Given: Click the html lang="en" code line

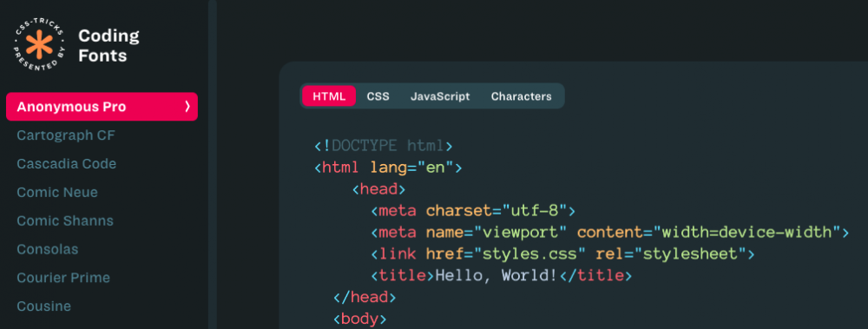Looking at the screenshot, I should click(x=388, y=168).
